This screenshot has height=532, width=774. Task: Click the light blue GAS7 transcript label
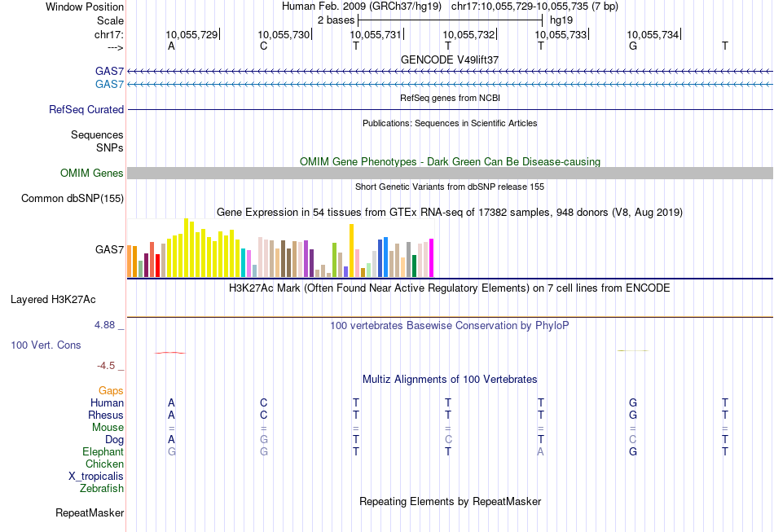(109, 85)
